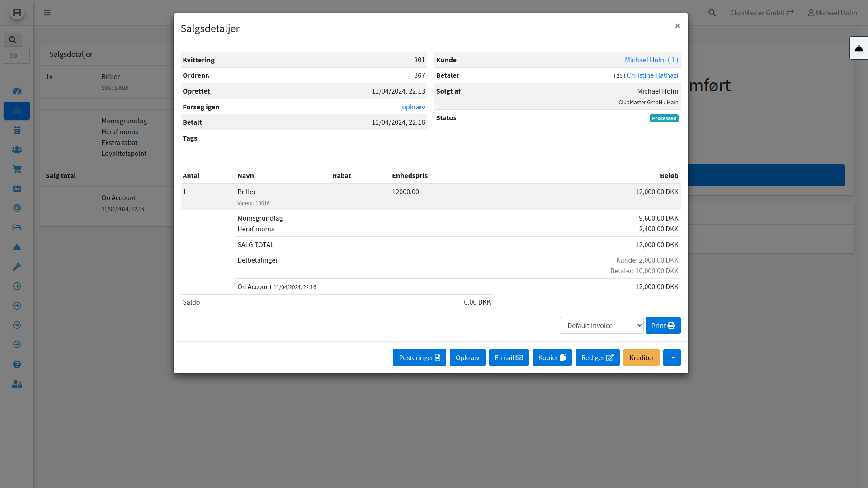Click the Print button

pyautogui.click(x=663, y=325)
